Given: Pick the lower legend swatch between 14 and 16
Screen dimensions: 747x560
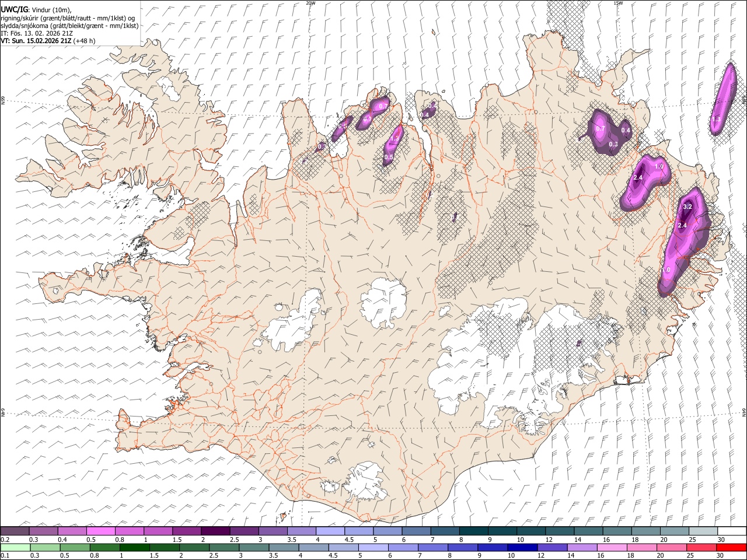Looking at the screenshot, I should 582,547.
